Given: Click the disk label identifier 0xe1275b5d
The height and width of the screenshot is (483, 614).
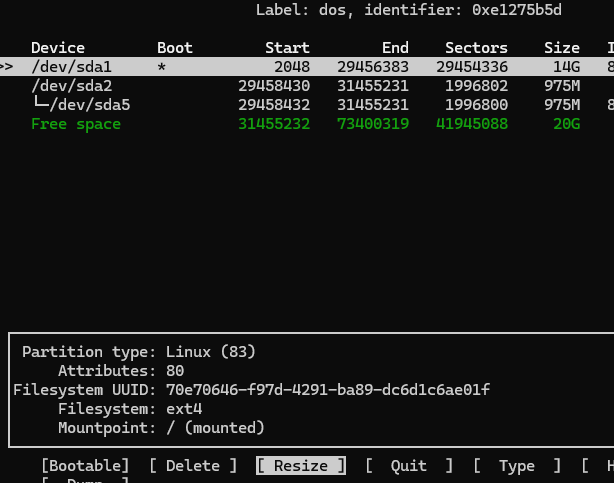Looking at the screenshot, I should tap(516, 10).
